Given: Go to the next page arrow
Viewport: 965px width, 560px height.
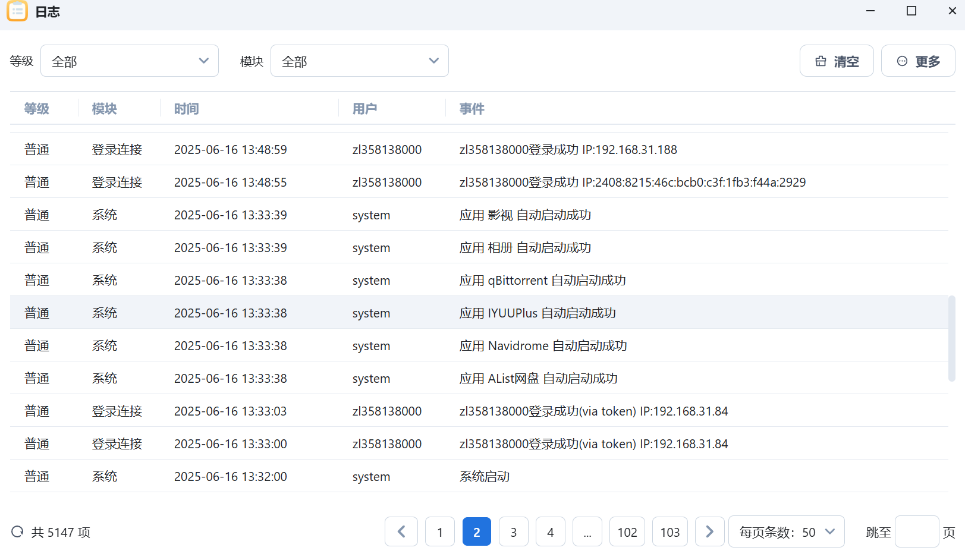Looking at the screenshot, I should click(709, 531).
